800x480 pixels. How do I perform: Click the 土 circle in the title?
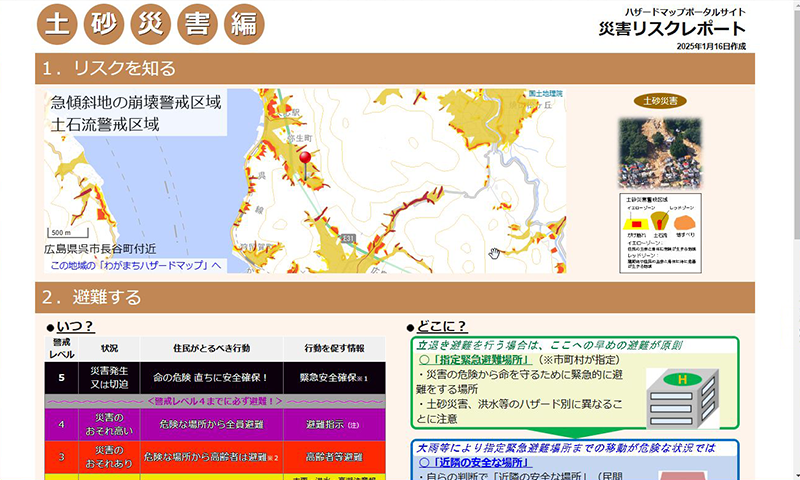click(x=59, y=25)
